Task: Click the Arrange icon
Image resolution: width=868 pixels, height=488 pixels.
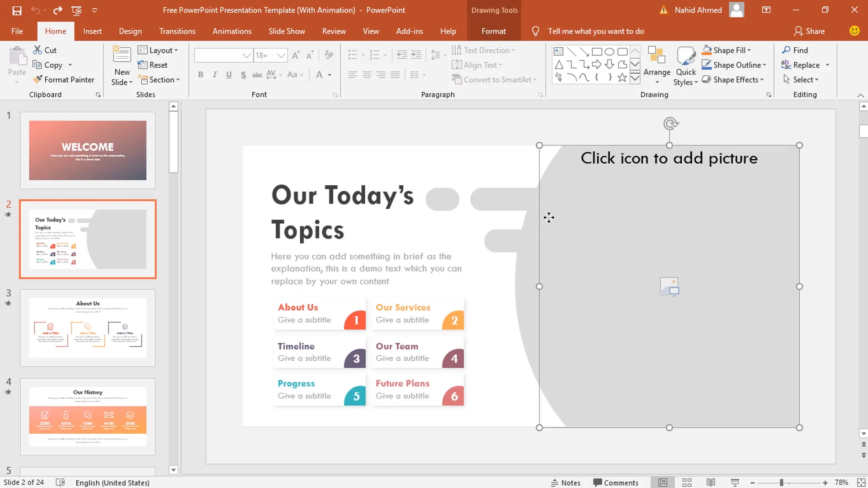Action: pyautogui.click(x=656, y=56)
